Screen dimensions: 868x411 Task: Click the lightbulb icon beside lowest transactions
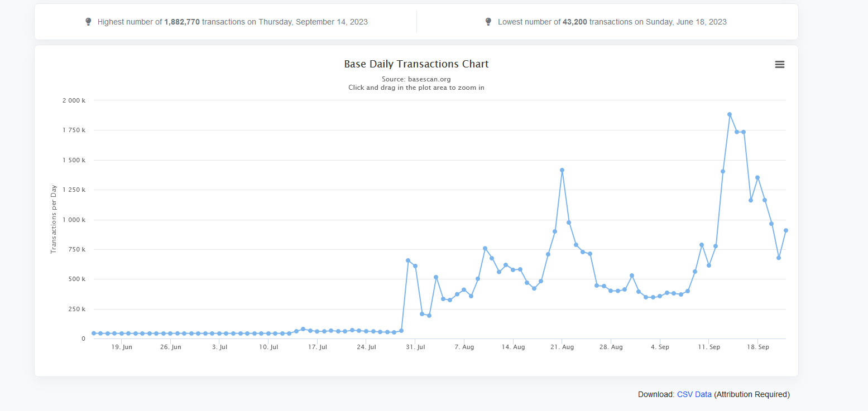pyautogui.click(x=488, y=22)
